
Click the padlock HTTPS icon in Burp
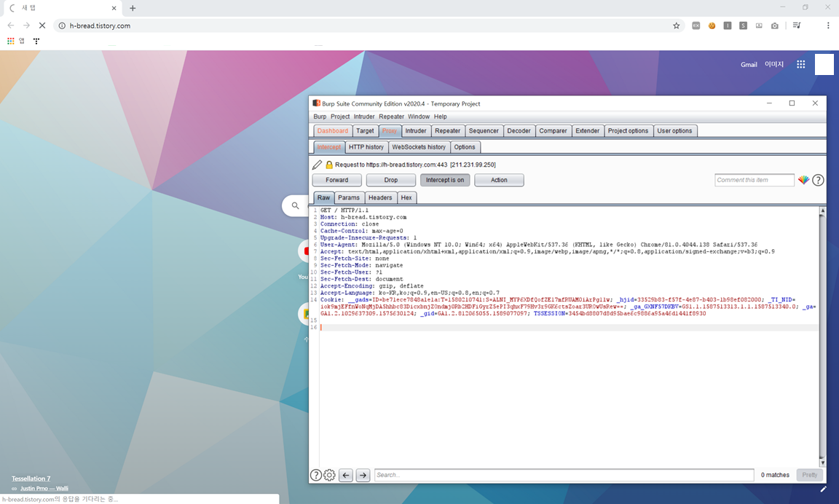click(x=329, y=165)
